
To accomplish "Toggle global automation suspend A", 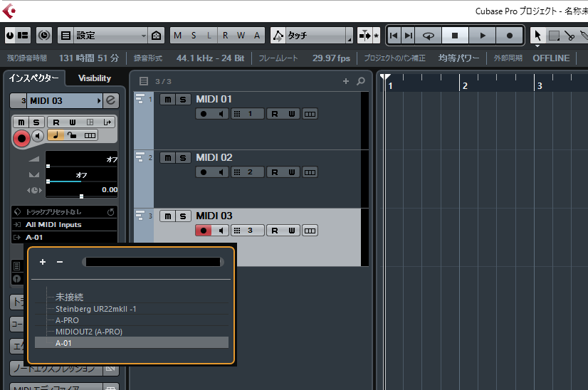I will [257, 36].
